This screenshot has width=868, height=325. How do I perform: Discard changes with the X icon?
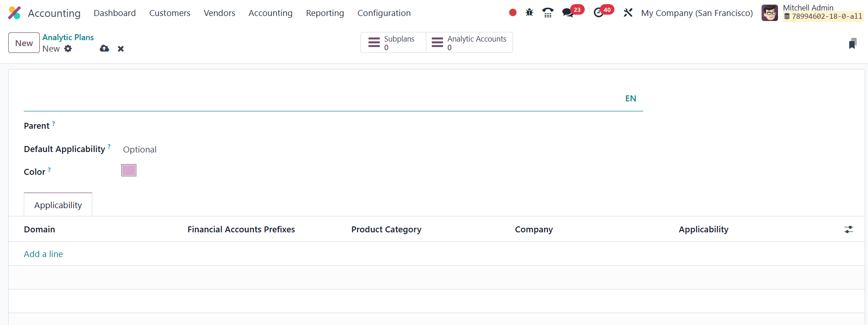pos(121,48)
